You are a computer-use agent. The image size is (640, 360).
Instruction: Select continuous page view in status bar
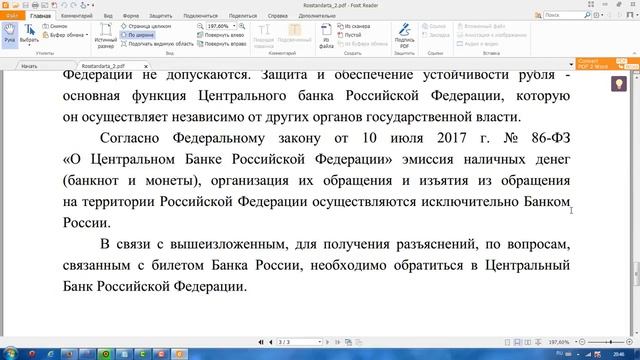[x=517, y=342]
